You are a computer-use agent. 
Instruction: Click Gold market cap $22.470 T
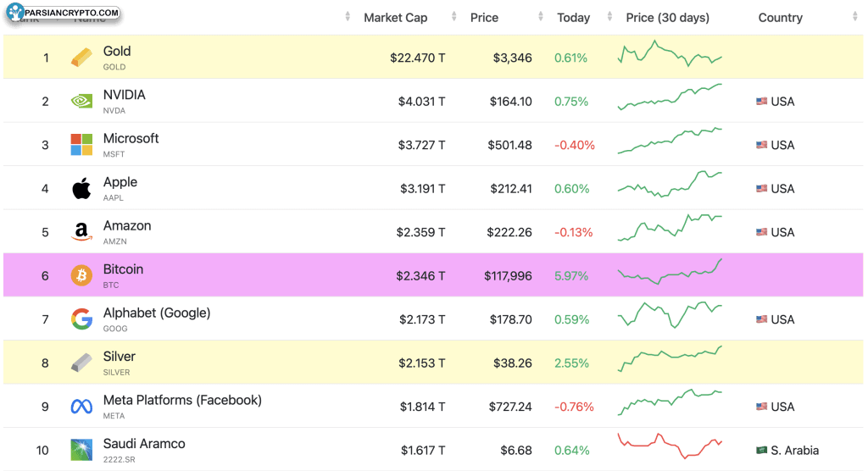417,58
